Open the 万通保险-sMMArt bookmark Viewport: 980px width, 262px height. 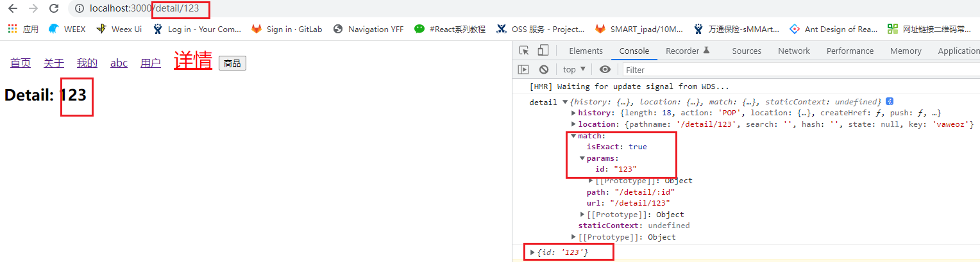[736, 29]
